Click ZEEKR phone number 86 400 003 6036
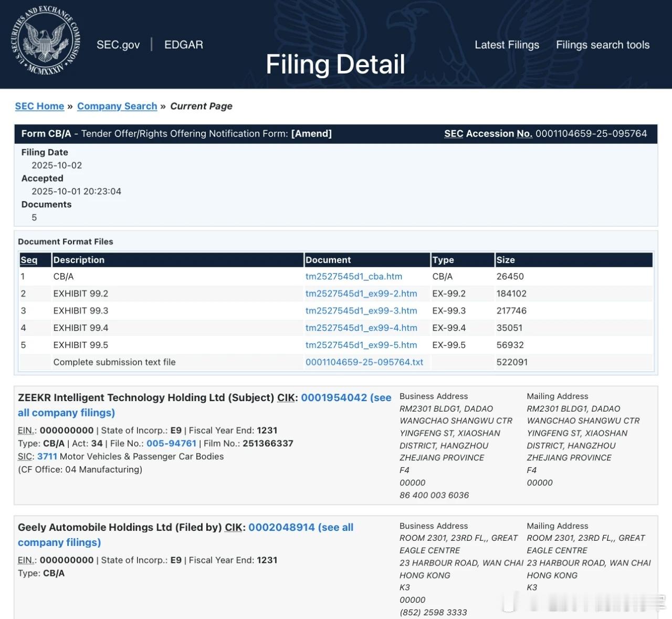The height and width of the screenshot is (619, 672). 434,495
